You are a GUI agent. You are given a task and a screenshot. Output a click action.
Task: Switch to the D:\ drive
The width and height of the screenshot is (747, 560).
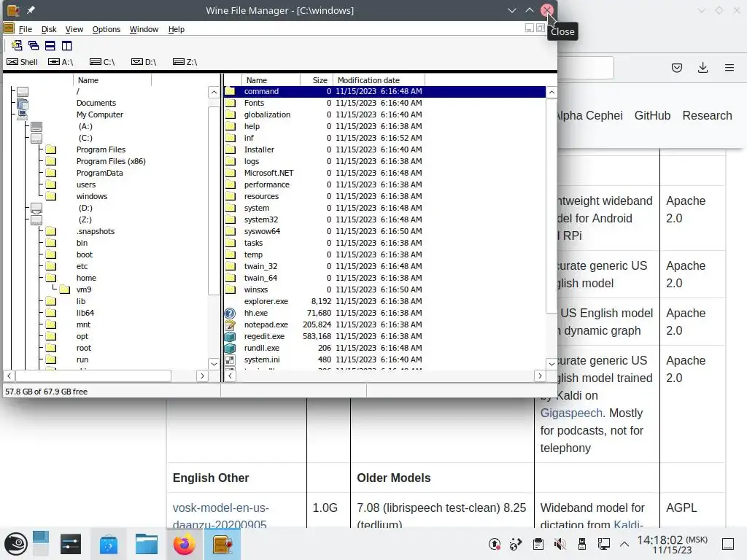tap(144, 62)
